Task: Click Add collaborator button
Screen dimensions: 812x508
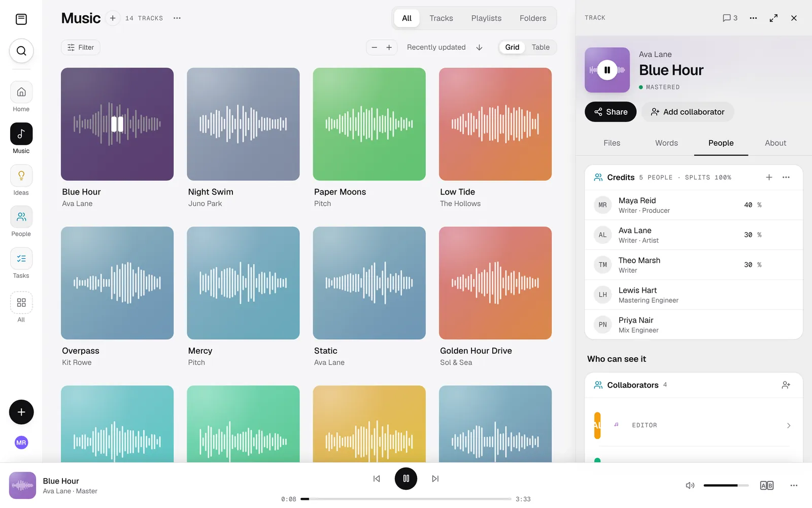Action: (x=688, y=112)
